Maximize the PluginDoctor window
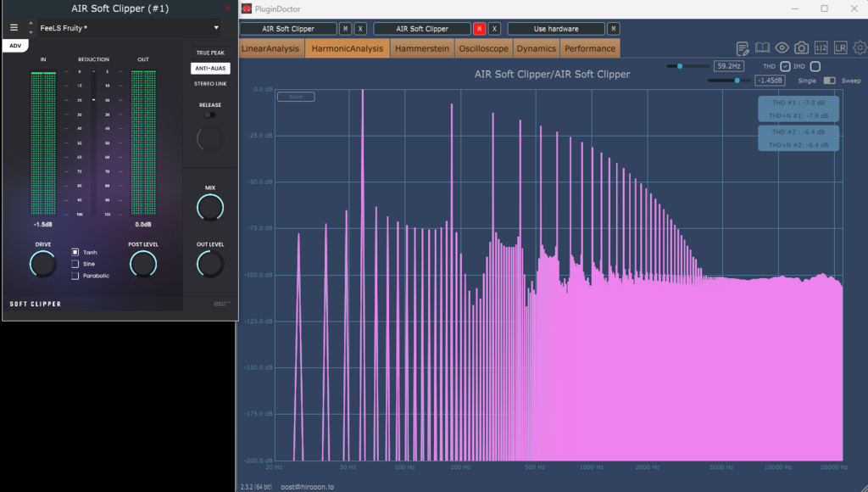 click(x=824, y=8)
